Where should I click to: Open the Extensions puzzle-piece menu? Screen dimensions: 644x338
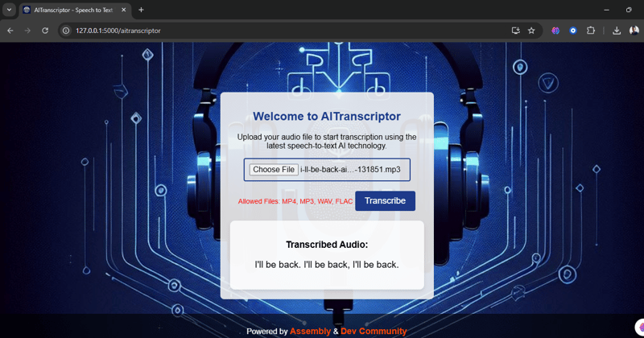(x=591, y=31)
